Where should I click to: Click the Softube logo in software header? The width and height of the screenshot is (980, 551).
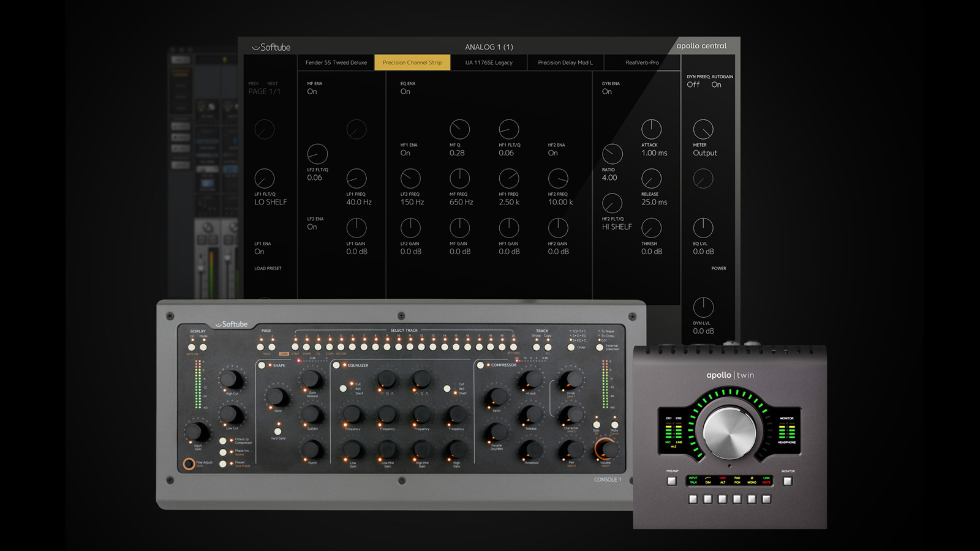coord(271,47)
